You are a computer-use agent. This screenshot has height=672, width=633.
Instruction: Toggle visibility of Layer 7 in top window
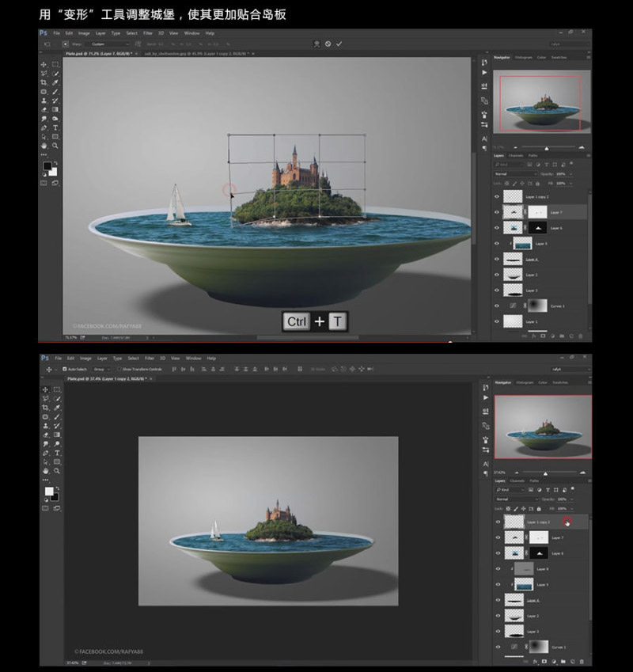click(497, 212)
